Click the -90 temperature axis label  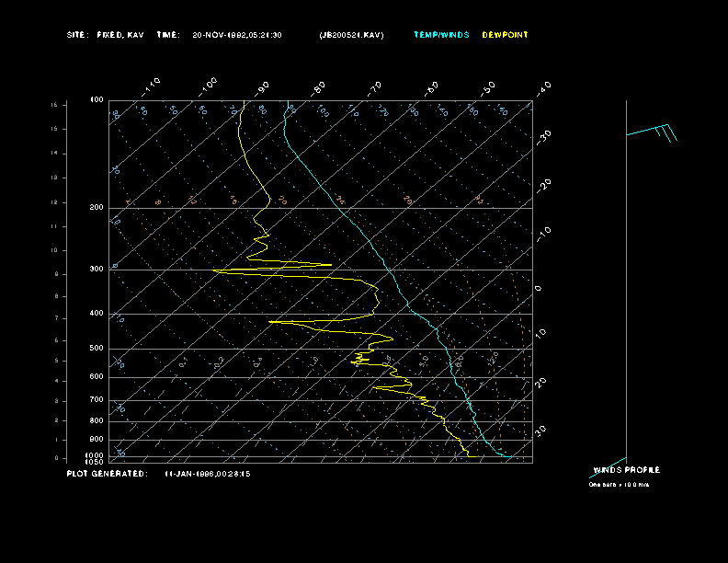click(x=263, y=87)
